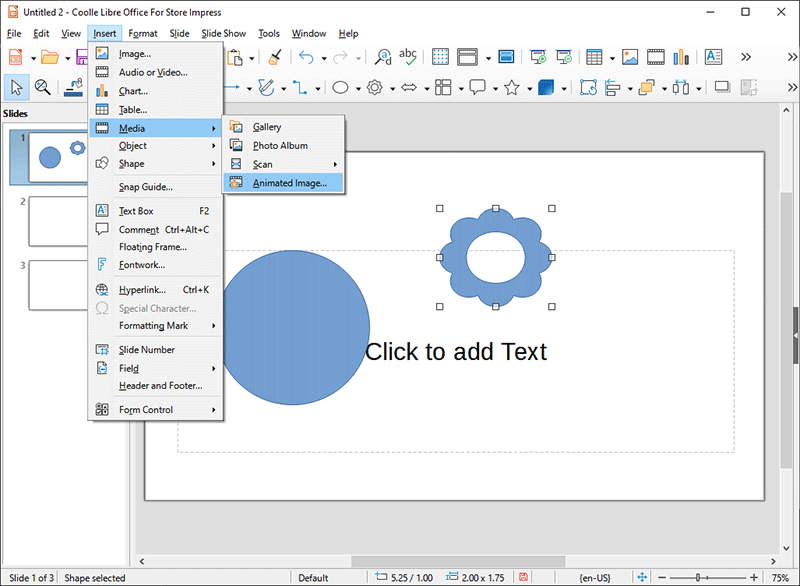The width and height of the screenshot is (800, 586).
Task: Run the spelling check icon
Action: point(408,57)
